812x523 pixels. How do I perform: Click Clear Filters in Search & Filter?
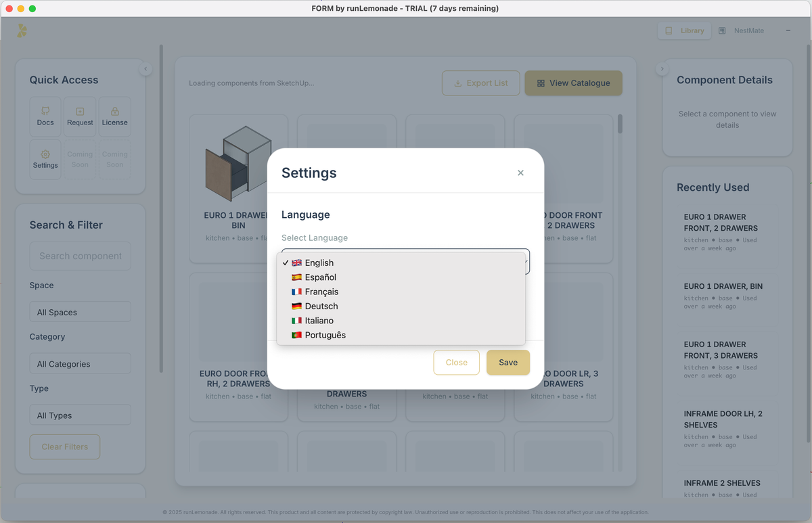pyautogui.click(x=64, y=447)
